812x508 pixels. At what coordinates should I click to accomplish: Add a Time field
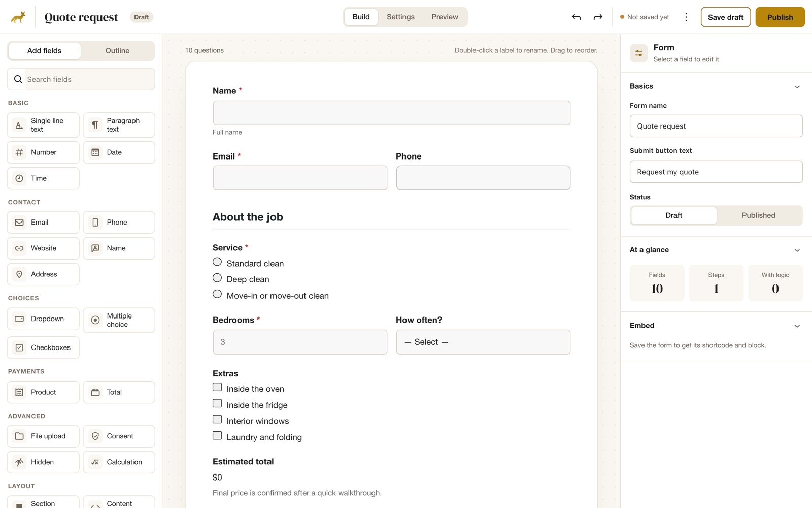pos(43,178)
